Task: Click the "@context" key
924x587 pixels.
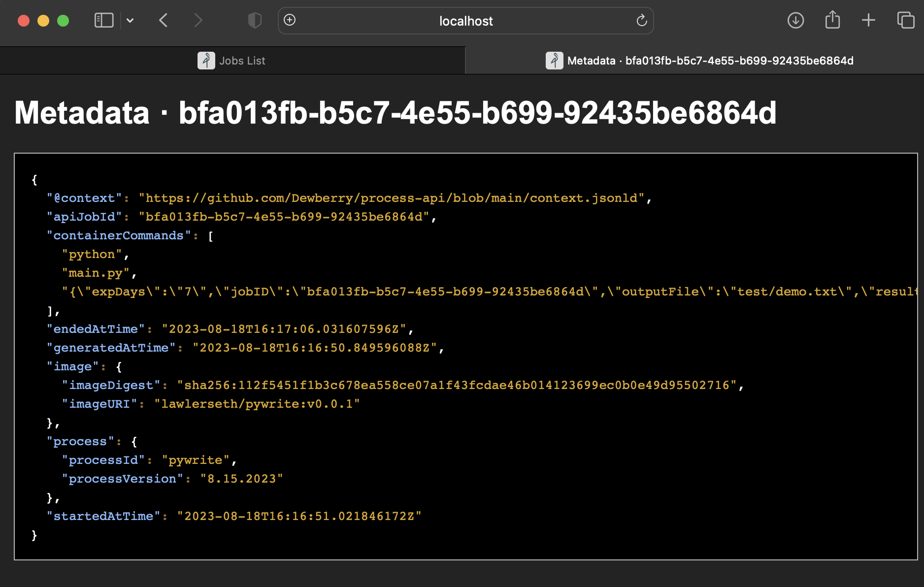Action: (x=84, y=198)
